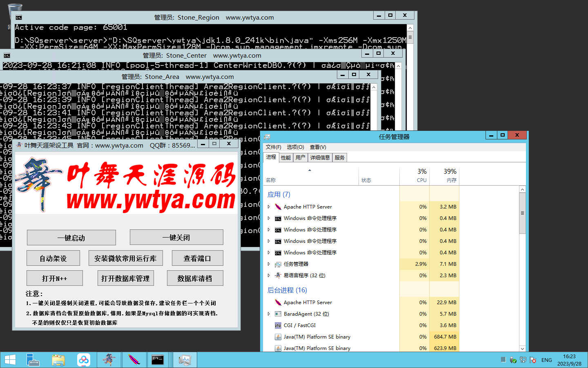Open the clock showing 16:23 in the tray
588x368 pixels.
tap(569, 360)
